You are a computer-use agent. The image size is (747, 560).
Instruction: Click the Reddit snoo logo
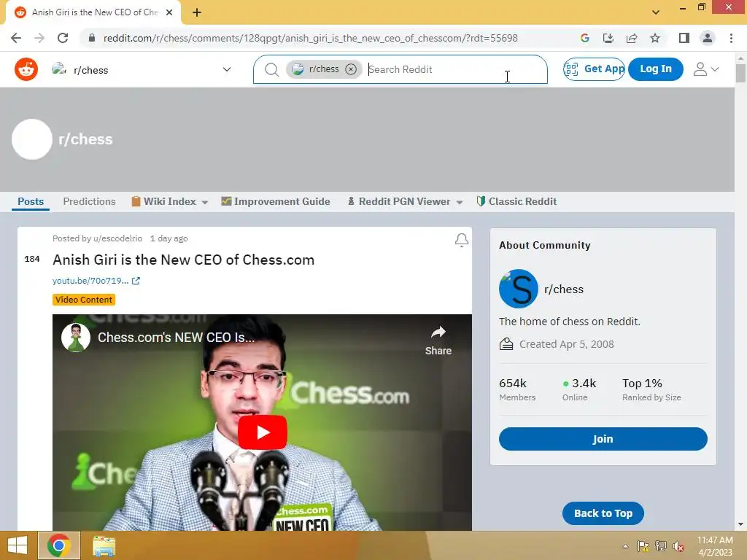[x=26, y=69]
